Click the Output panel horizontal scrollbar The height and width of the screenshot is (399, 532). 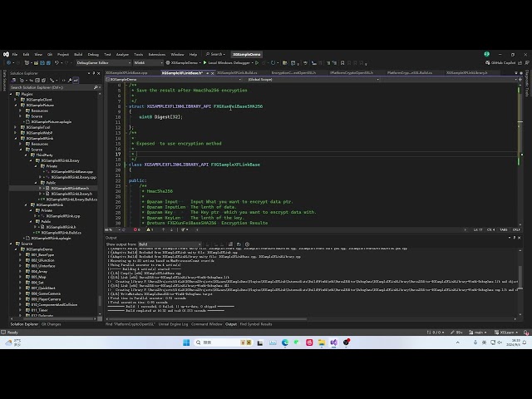[x=207, y=319]
